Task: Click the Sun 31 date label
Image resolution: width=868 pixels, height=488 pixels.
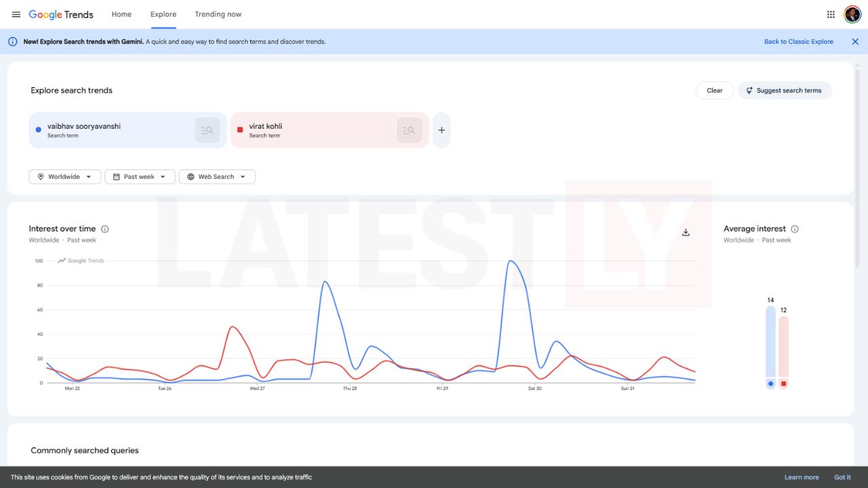Action: (x=627, y=388)
